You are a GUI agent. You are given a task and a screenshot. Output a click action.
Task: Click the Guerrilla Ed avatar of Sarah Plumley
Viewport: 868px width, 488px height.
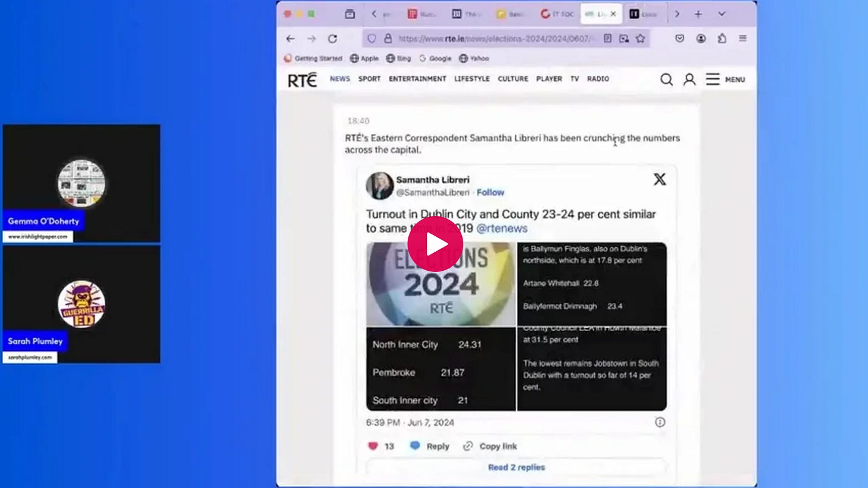coord(82,304)
